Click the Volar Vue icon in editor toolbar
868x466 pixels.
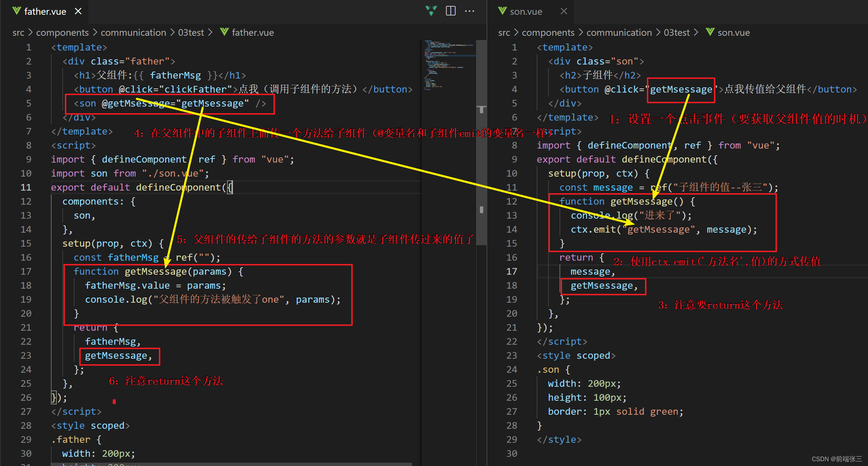(431, 11)
